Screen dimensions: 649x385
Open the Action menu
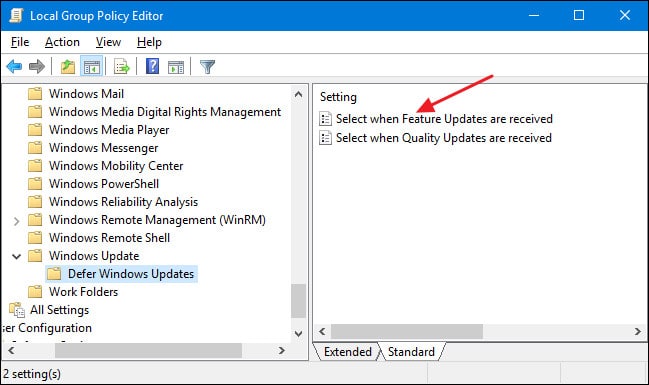pos(62,42)
